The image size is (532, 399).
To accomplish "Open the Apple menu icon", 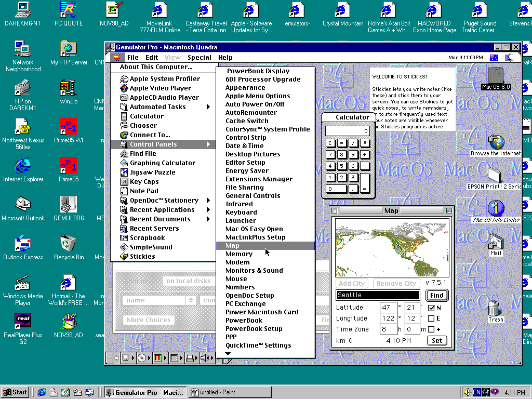I will [x=117, y=57].
